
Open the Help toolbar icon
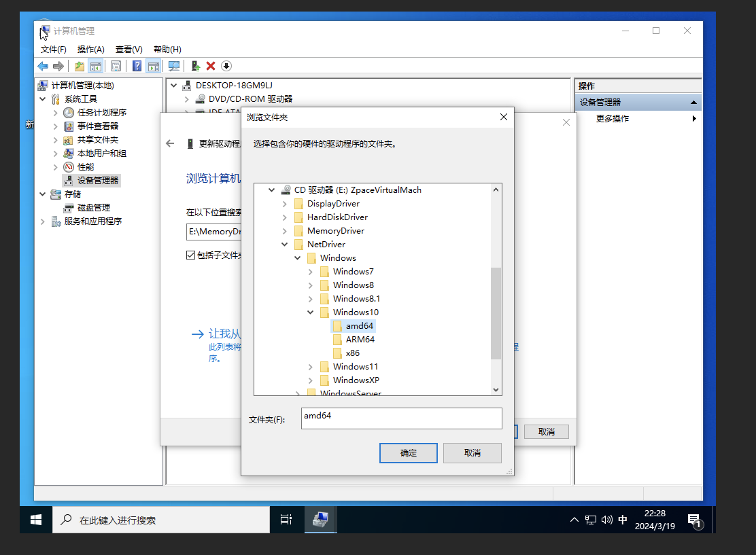click(x=135, y=65)
